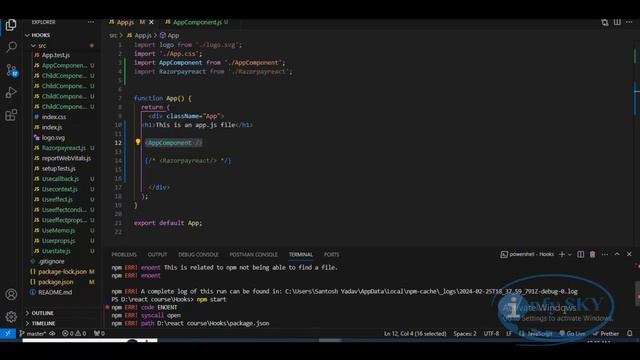
Task: Open UseMemo.js in explorer
Action: pyautogui.click(x=58, y=231)
